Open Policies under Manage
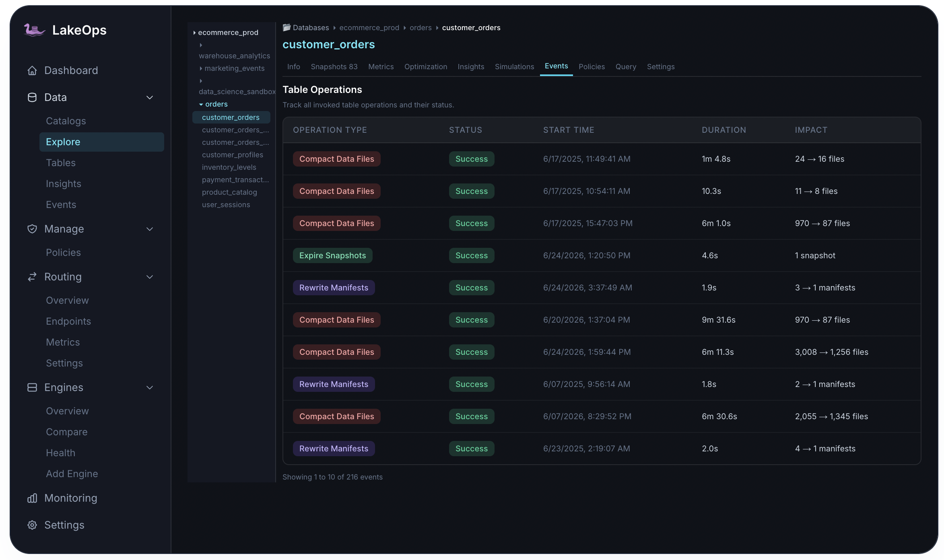The width and height of the screenshot is (944, 560). click(x=63, y=253)
